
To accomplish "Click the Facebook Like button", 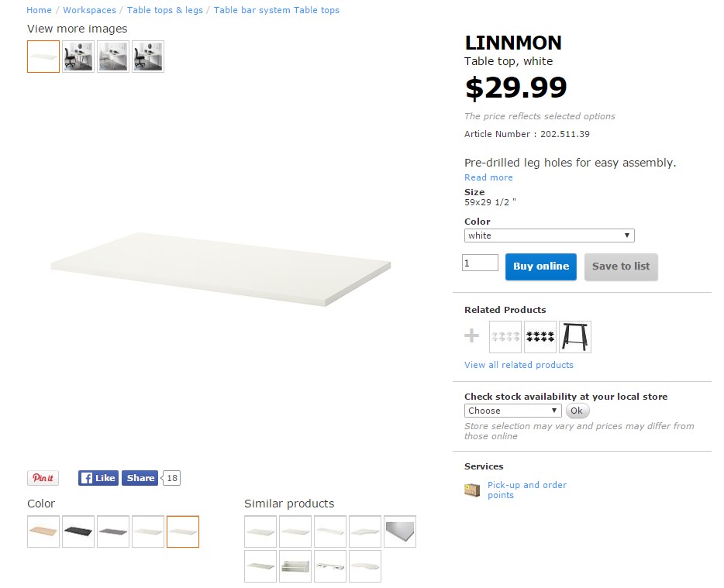I will pyautogui.click(x=98, y=478).
